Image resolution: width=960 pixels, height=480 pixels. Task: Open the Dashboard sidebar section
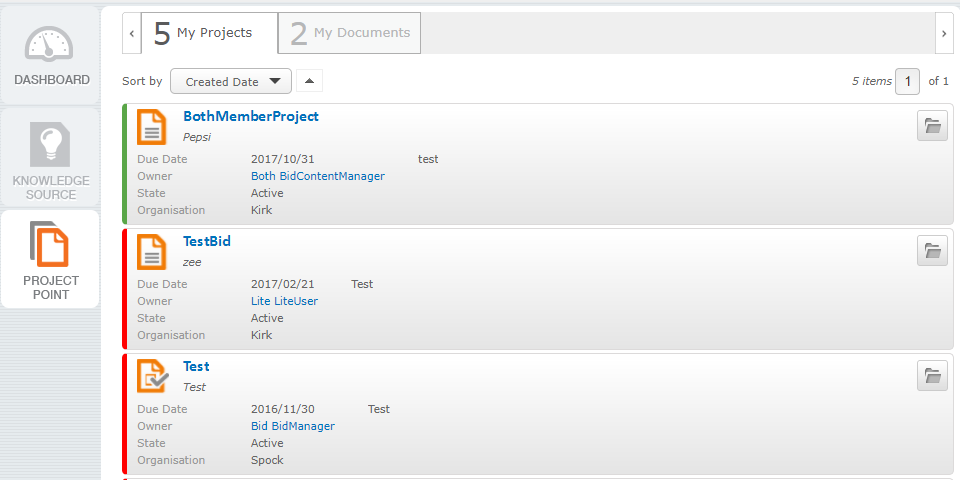(50, 56)
